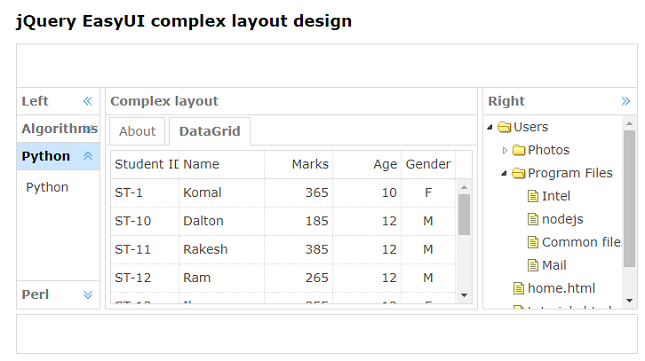Screen dimensions: 645x361
Task: Click the right tree panel scrollbar thumb
Action: pyautogui.click(x=629, y=199)
